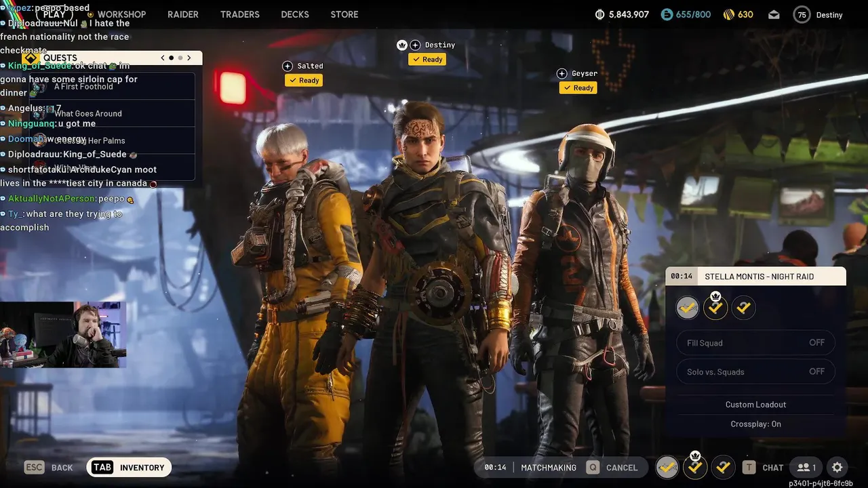Click the crown leader icon beside Destiny
The width and height of the screenshot is (868, 488).
[x=401, y=45]
